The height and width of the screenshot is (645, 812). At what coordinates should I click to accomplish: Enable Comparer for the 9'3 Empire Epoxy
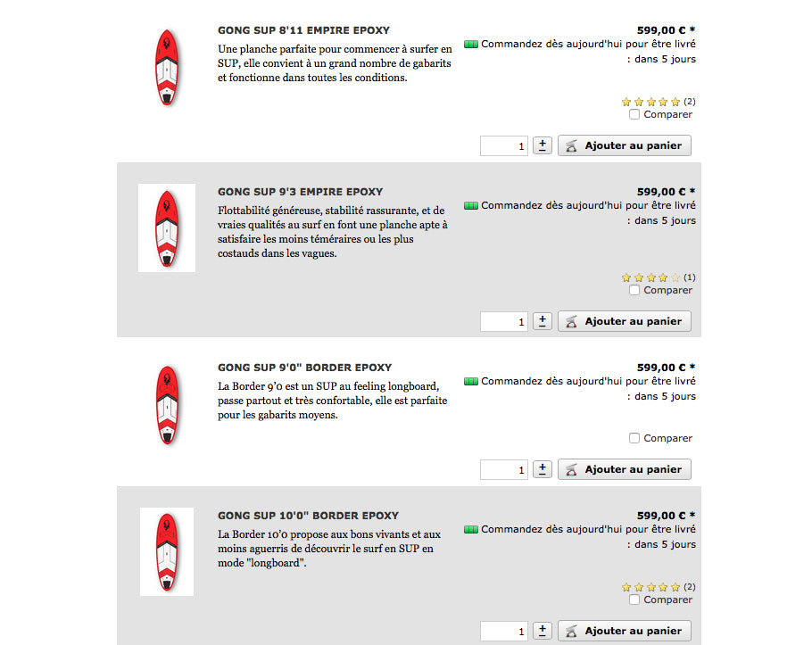[x=634, y=290]
